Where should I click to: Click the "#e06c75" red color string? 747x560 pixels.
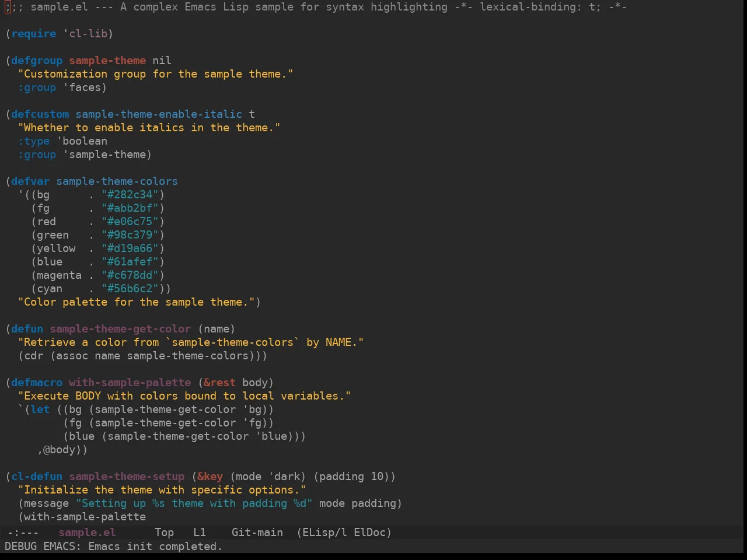coord(130,221)
